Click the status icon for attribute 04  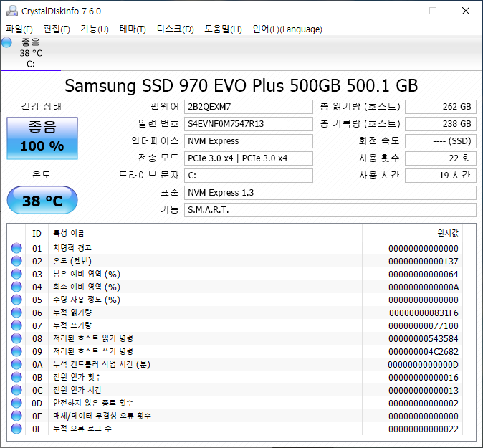(16, 287)
